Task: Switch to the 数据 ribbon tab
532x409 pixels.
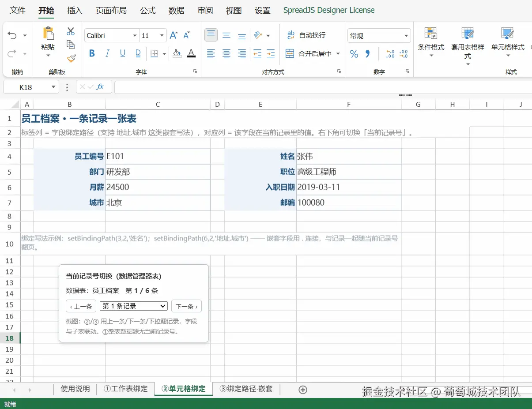Action: pos(176,10)
